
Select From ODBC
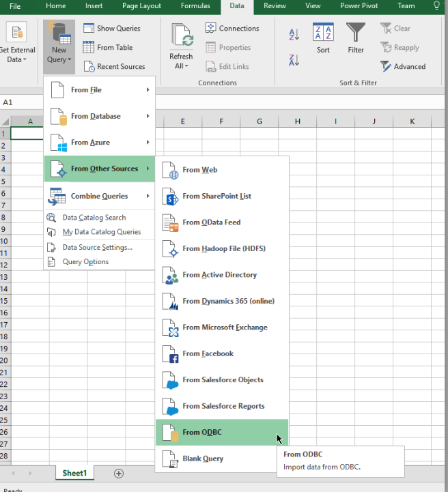click(222, 433)
